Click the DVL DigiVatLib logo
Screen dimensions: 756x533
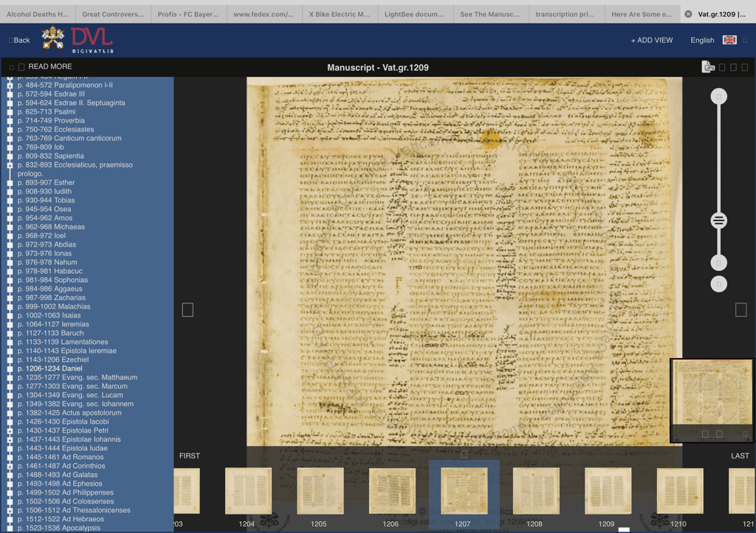click(x=92, y=40)
